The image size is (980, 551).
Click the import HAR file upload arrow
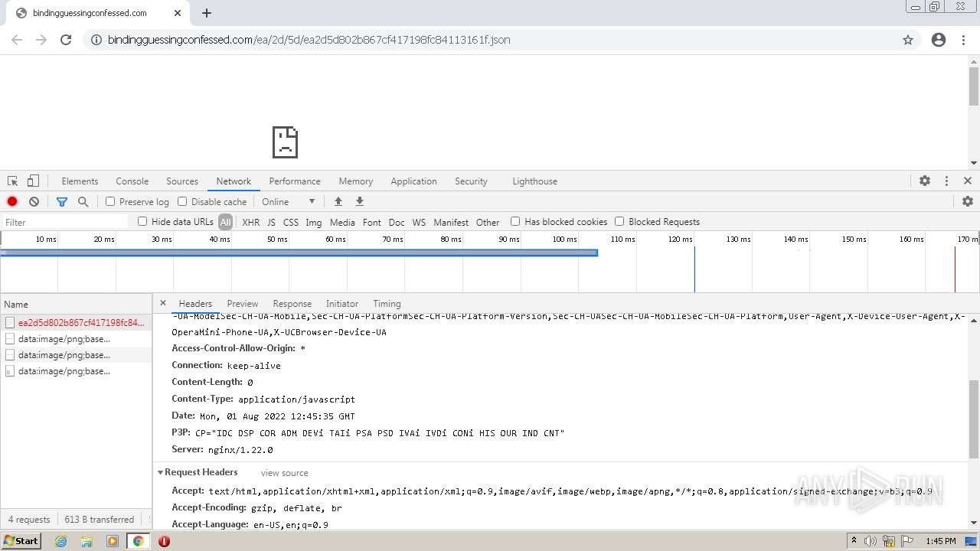(x=338, y=201)
